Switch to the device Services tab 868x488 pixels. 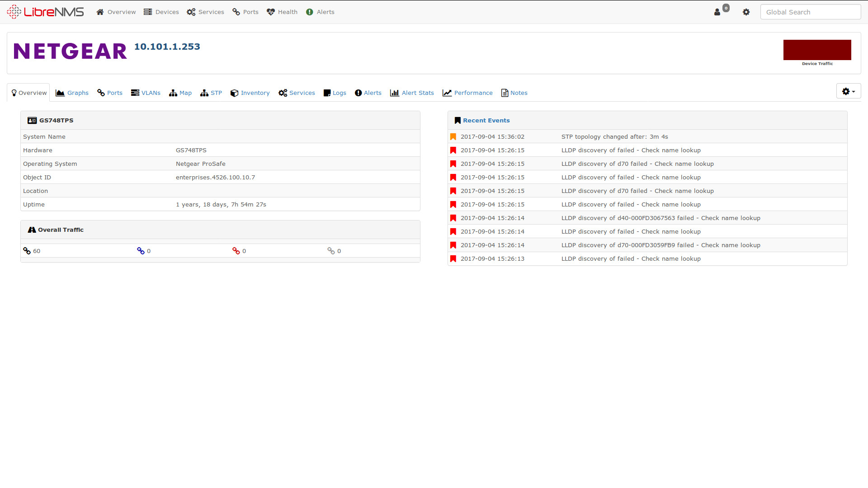click(297, 93)
